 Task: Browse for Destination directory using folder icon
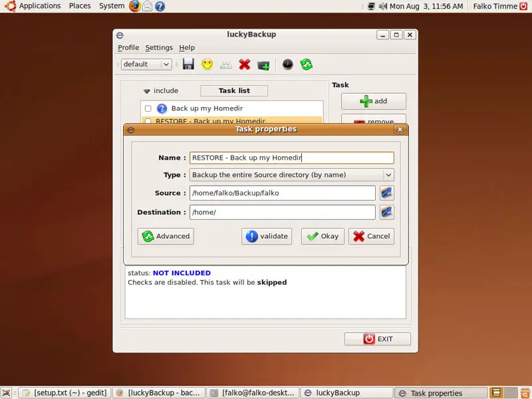click(x=387, y=212)
